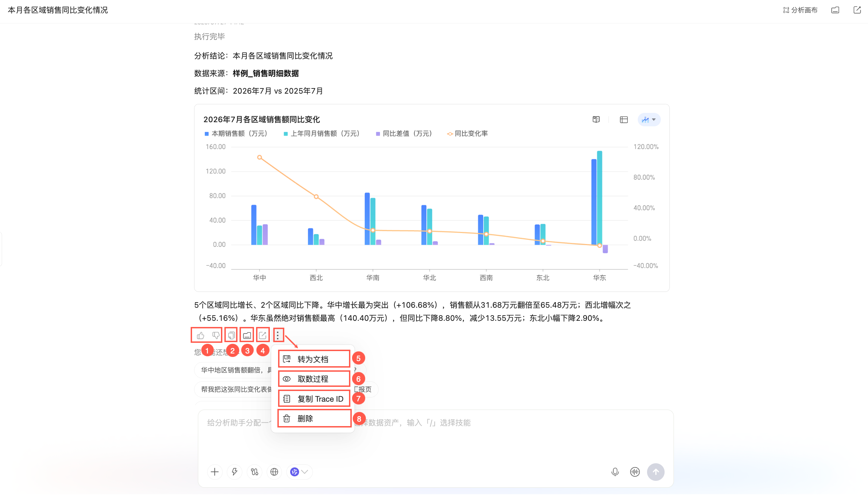Screen dimensions: 868x497
Task: Click the plus icon in the input toolbar
Action: [x=215, y=472]
